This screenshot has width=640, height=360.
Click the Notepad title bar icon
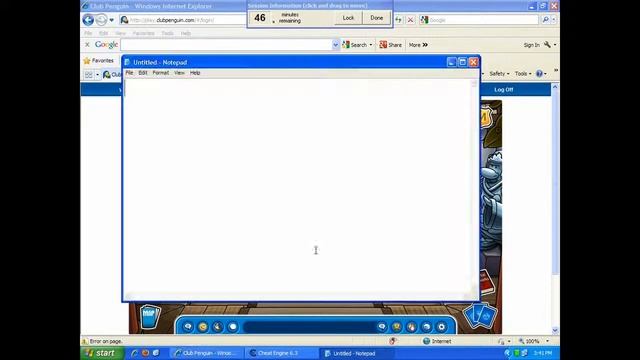(127, 62)
